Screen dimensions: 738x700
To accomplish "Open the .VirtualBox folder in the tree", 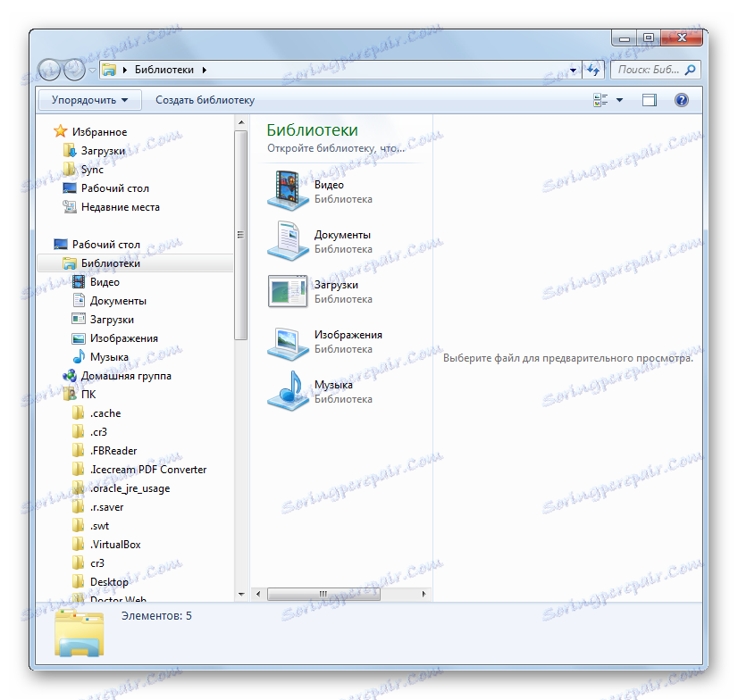I will (x=115, y=544).
